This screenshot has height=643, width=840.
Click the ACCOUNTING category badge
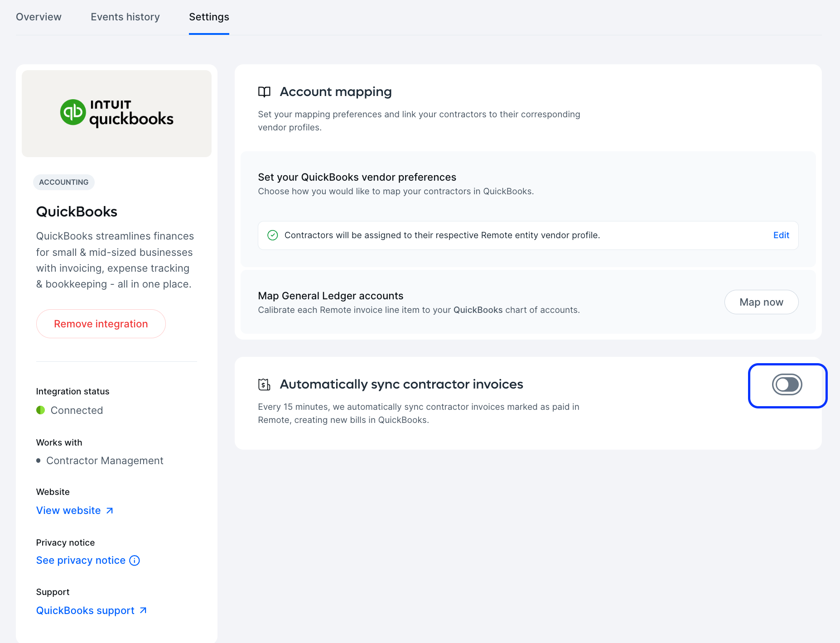coord(64,182)
